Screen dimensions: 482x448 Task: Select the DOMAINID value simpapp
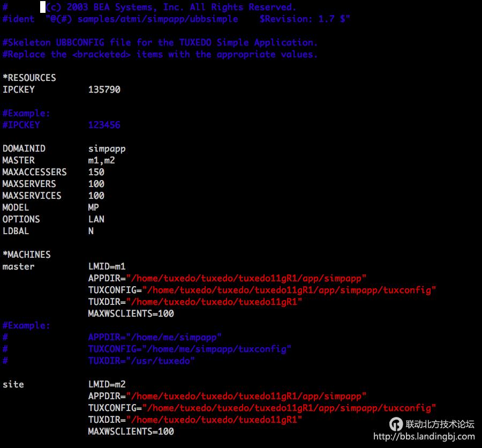[x=107, y=148]
